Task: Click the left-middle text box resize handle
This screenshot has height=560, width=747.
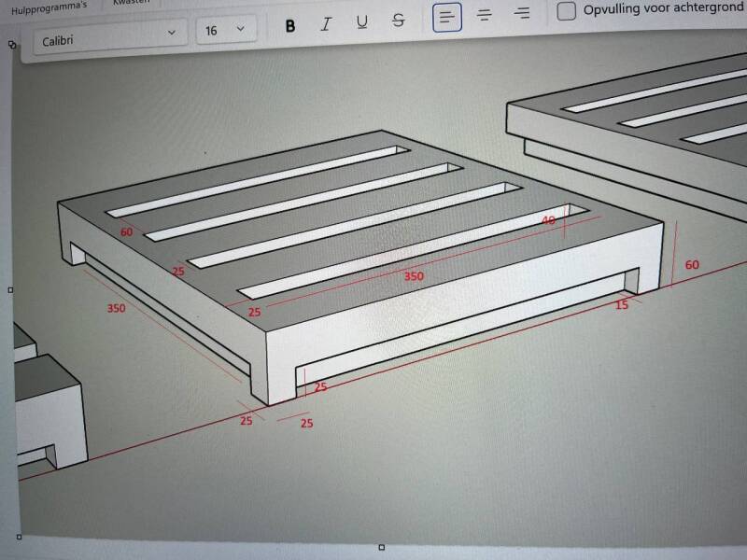Action: tap(11, 290)
